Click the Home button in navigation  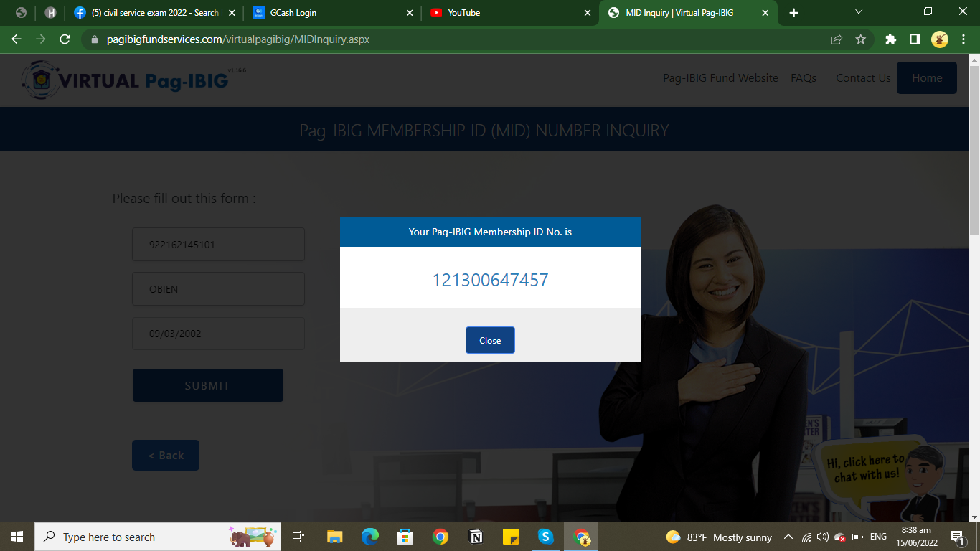tap(926, 78)
